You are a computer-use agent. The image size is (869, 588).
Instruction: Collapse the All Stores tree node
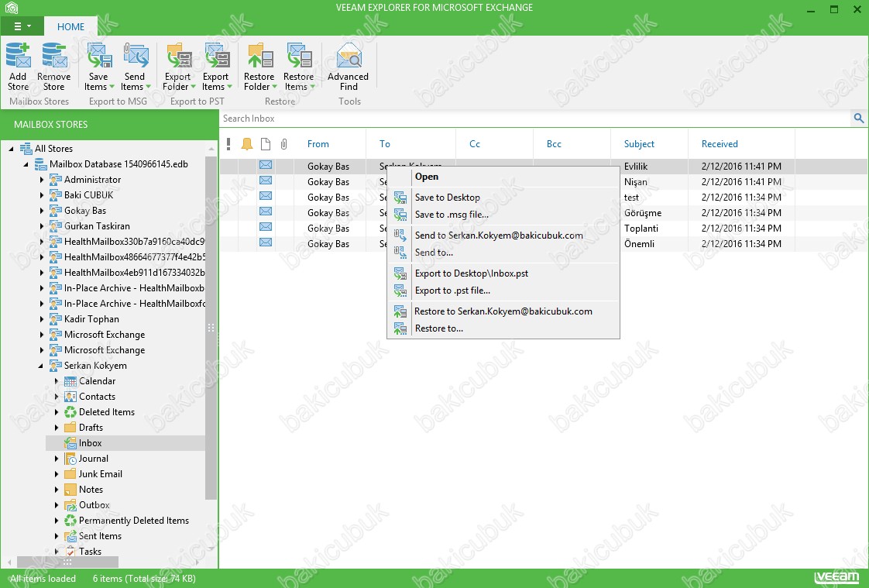(x=11, y=149)
